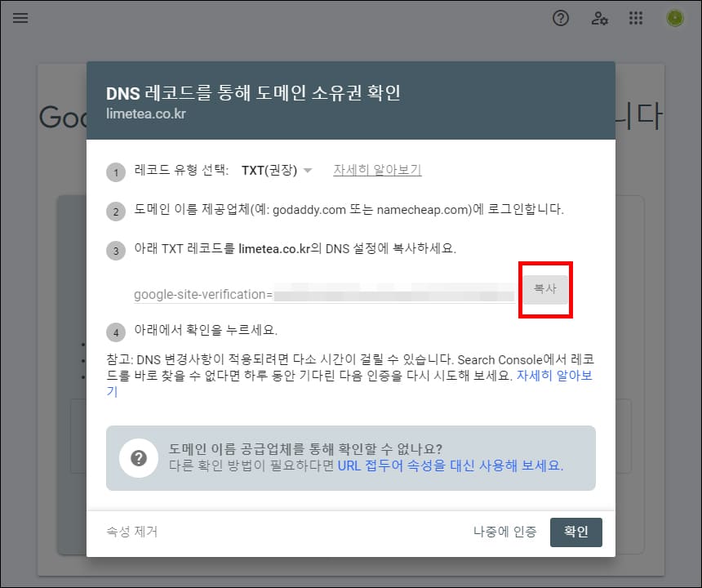Open 자세히 알아보기 next to record type
This screenshot has height=588, width=702.
pos(377,170)
